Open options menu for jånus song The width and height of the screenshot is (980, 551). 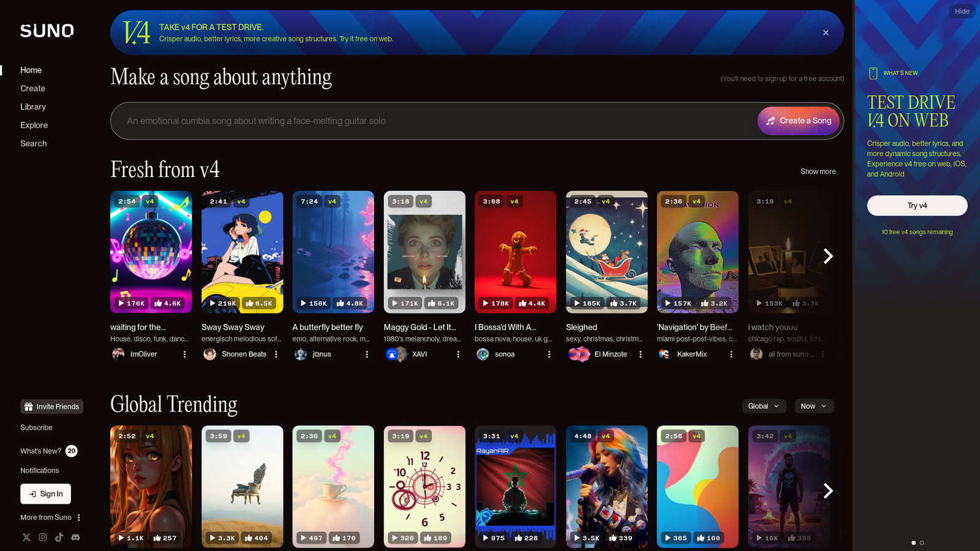[x=367, y=354]
